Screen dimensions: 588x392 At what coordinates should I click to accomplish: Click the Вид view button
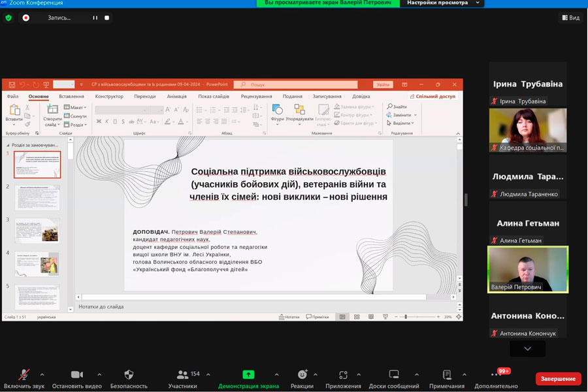tap(570, 18)
